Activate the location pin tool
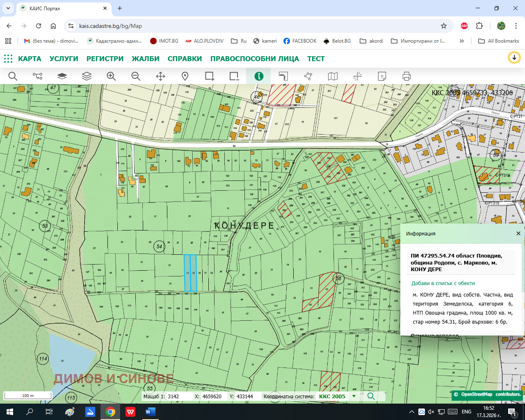Image resolution: width=525 pixels, height=420 pixels. tap(185, 76)
